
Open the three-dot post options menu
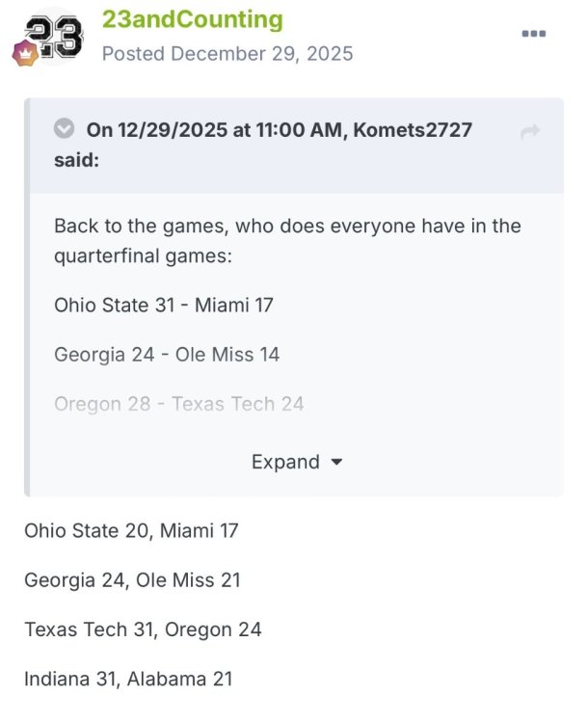point(534,33)
